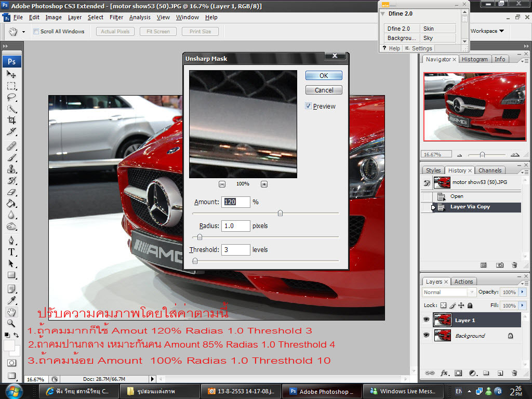Open the Analysis menu
This screenshot has width=532, height=399.
click(140, 17)
